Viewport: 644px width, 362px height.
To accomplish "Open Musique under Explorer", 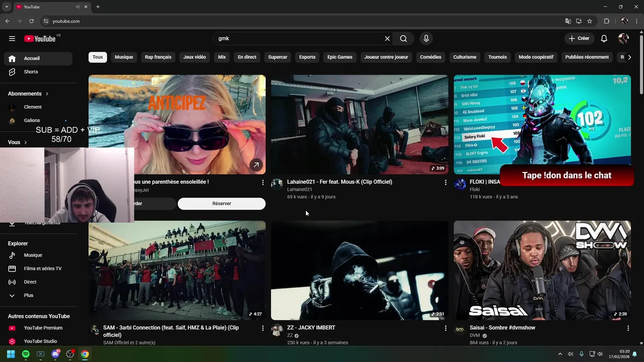I will pos(38,255).
